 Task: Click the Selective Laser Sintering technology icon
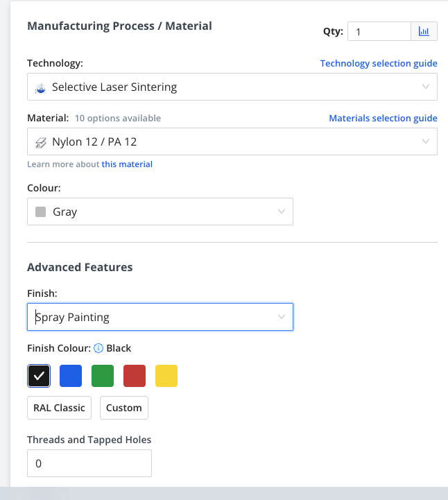(x=41, y=87)
